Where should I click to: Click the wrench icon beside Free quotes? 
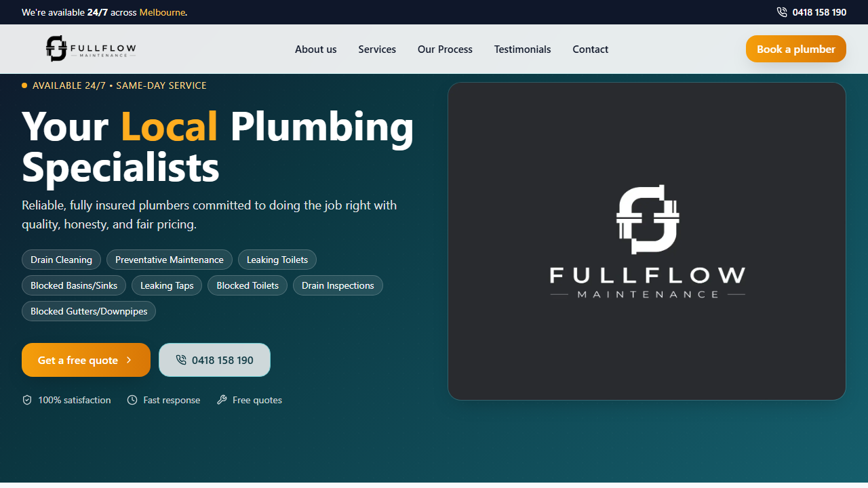[x=222, y=400]
